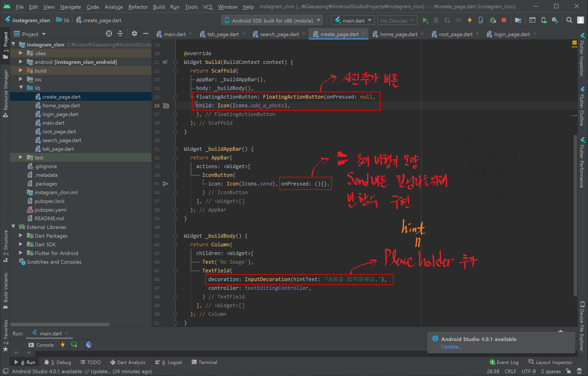Screen dimensions: 588x376
Task: Locate current file with crosshair icon
Action: 109,34
